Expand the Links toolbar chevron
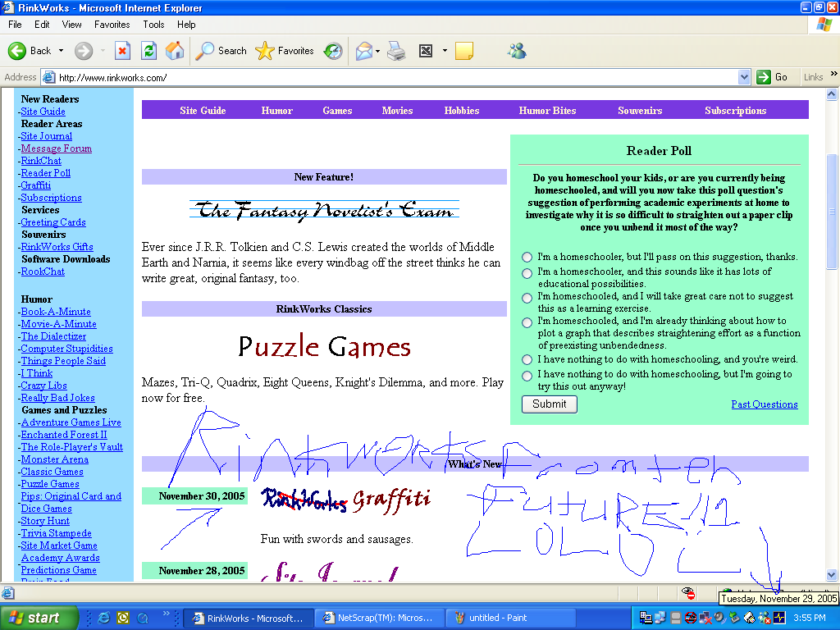 point(833,74)
